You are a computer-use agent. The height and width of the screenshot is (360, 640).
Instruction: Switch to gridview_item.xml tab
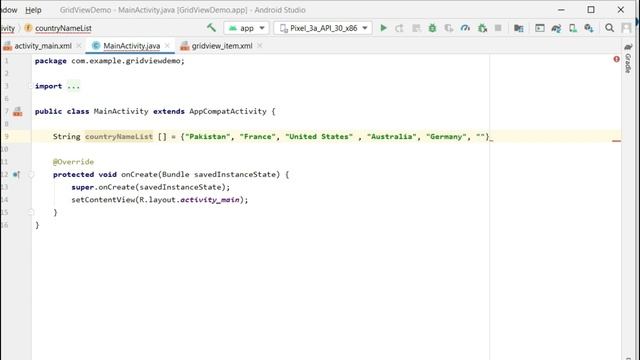coord(222,46)
